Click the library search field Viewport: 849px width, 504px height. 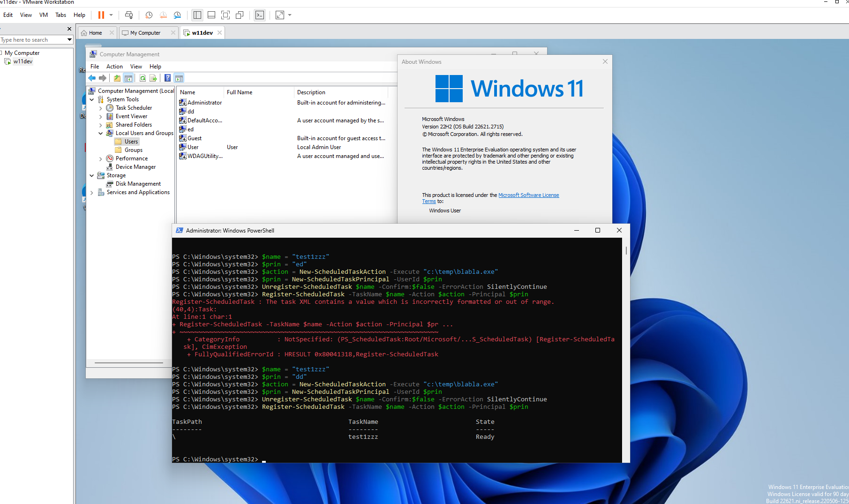(x=33, y=40)
